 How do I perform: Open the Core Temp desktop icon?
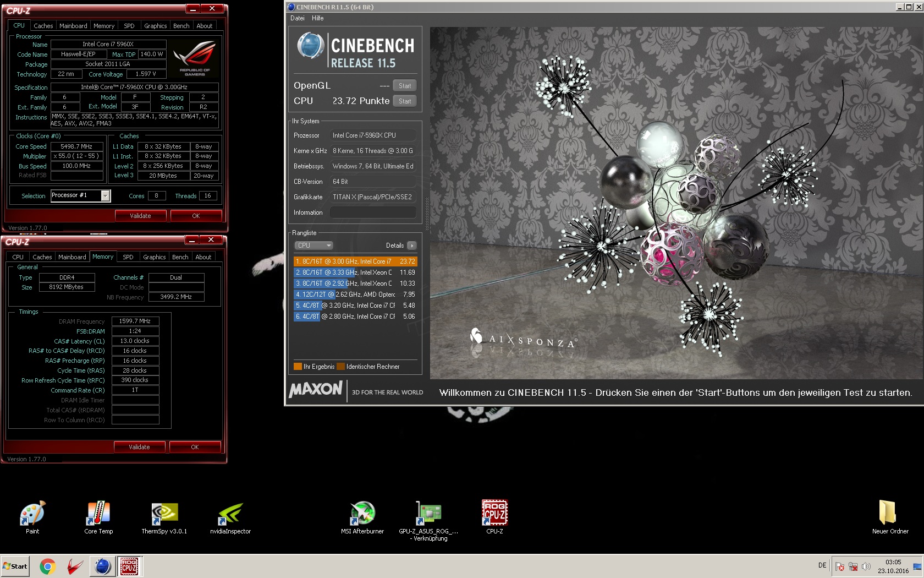(98, 517)
